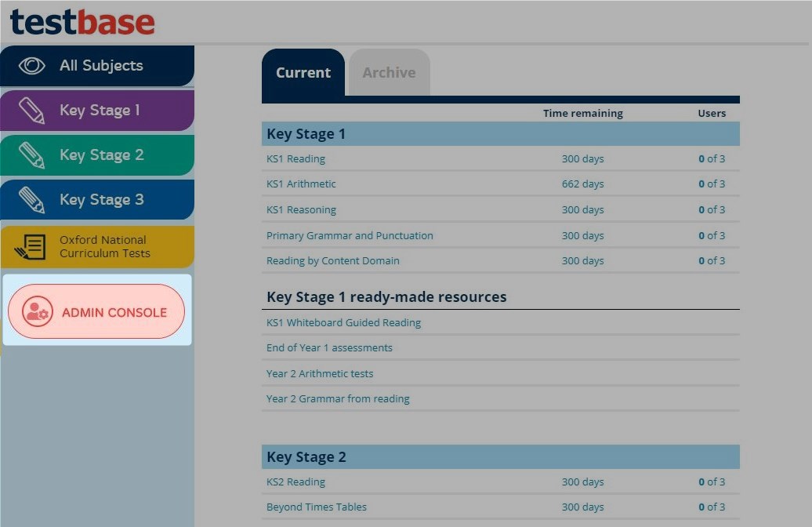Open Year 2 Arithmetic tests

point(320,374)
